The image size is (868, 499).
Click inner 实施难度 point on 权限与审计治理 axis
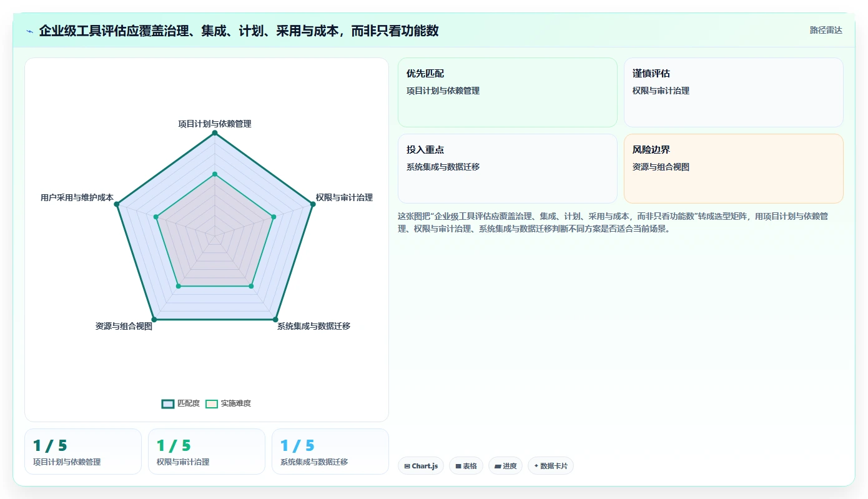click(274, 217)
